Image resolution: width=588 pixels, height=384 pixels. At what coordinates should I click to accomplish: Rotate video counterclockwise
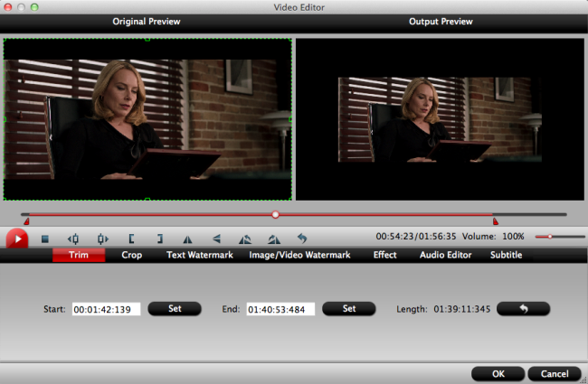pos(245,239)
